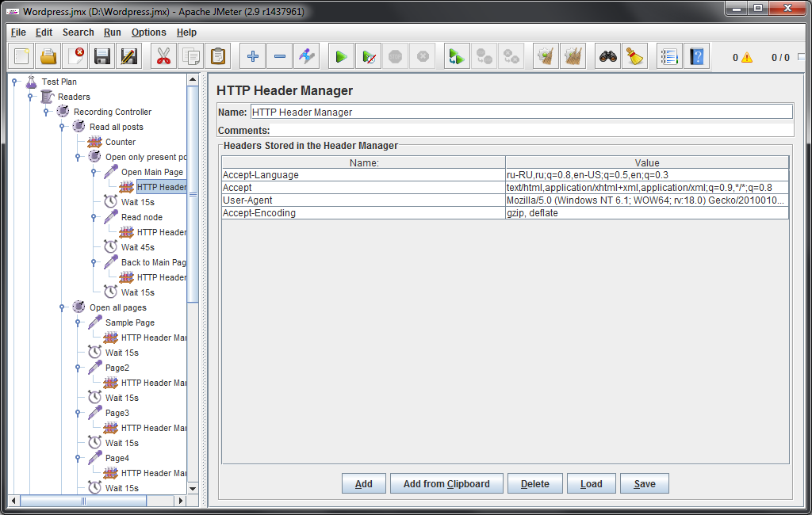Open the Help menu
The width and height of the screenshot is (812, 515).
pos(186,32)
